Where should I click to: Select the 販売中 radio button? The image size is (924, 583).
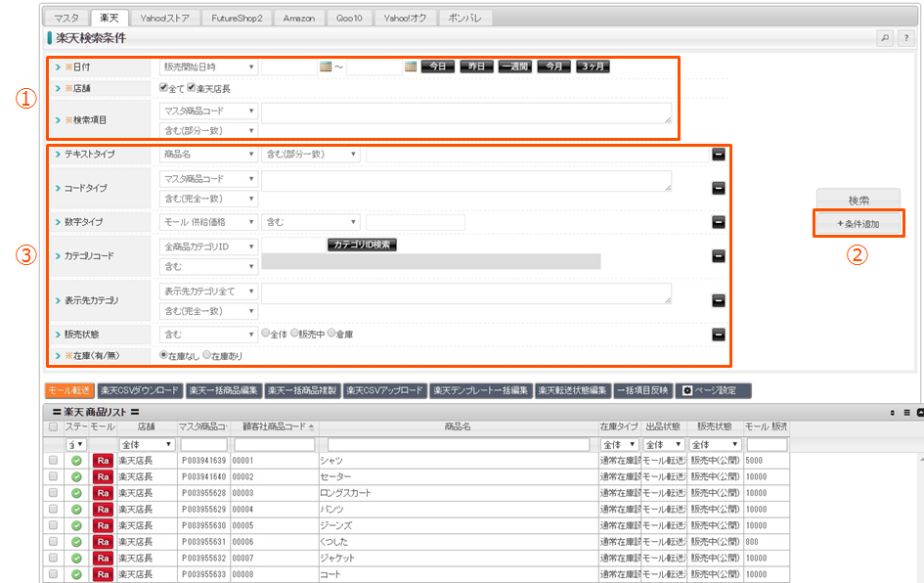coord(294,334)
